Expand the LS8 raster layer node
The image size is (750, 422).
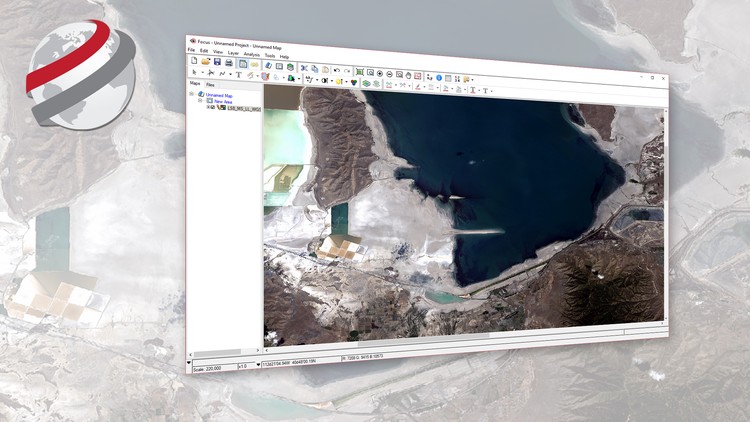coord(208,107)
